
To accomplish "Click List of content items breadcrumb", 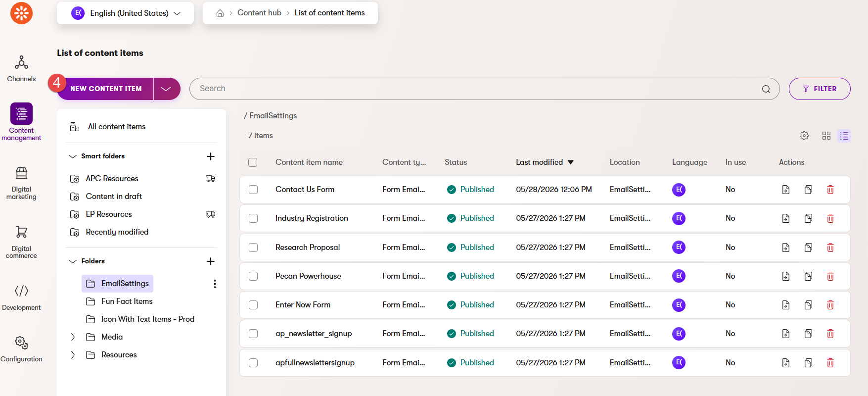I will [329, 13].
